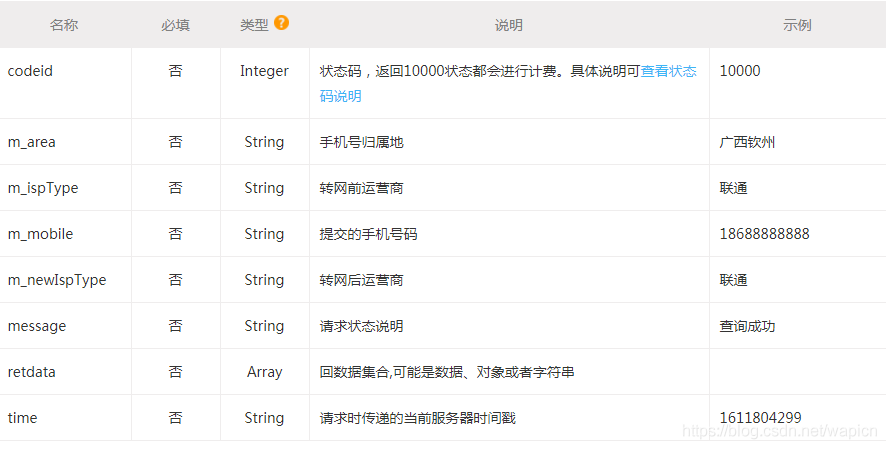Click the 示例 column header
This screenshot has width=886, height=449.
797,25
